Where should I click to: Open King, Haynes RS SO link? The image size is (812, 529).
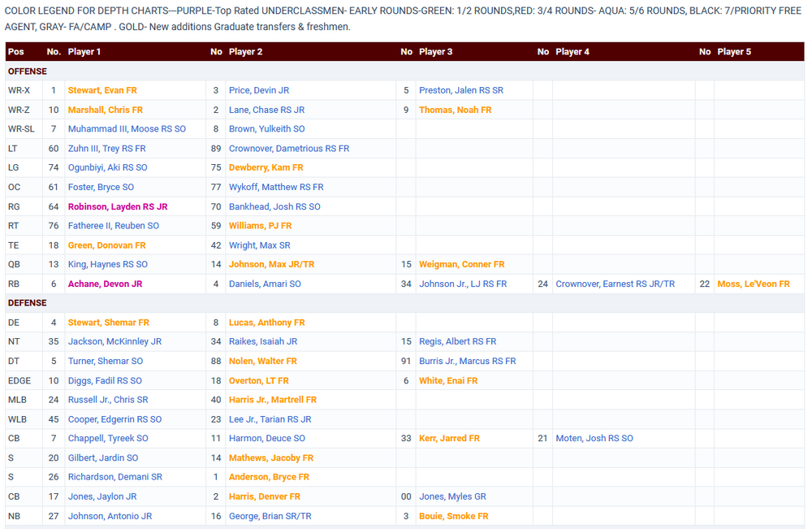click(107, 264)
